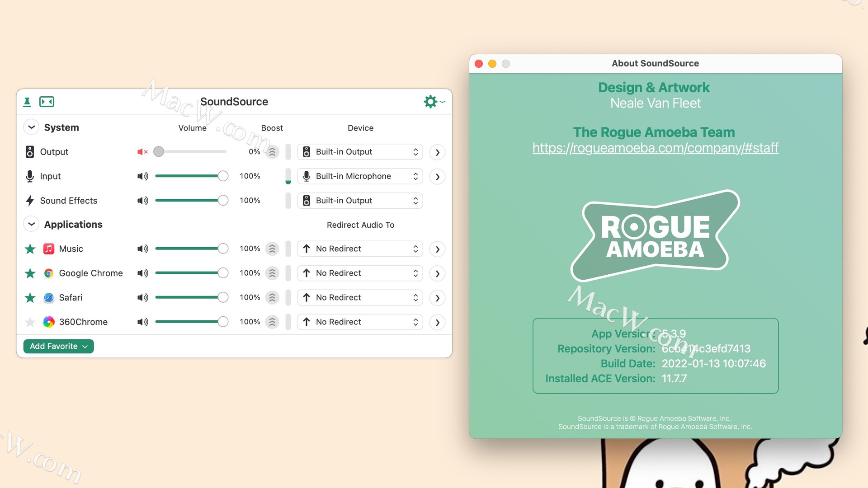Open the SoundSource gear settings menu

tap(434, 102)
